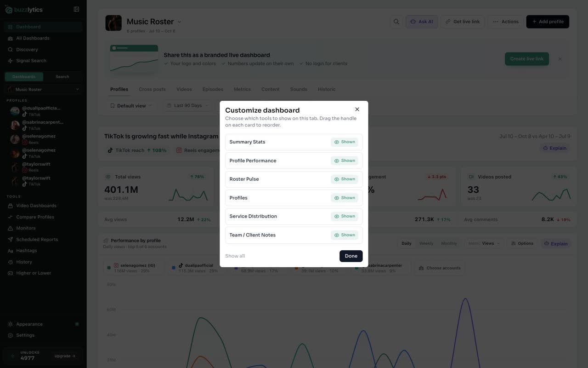The image size is (588, 368).
Task: Switch to the Cross posts tab
Action: (152, 89)
